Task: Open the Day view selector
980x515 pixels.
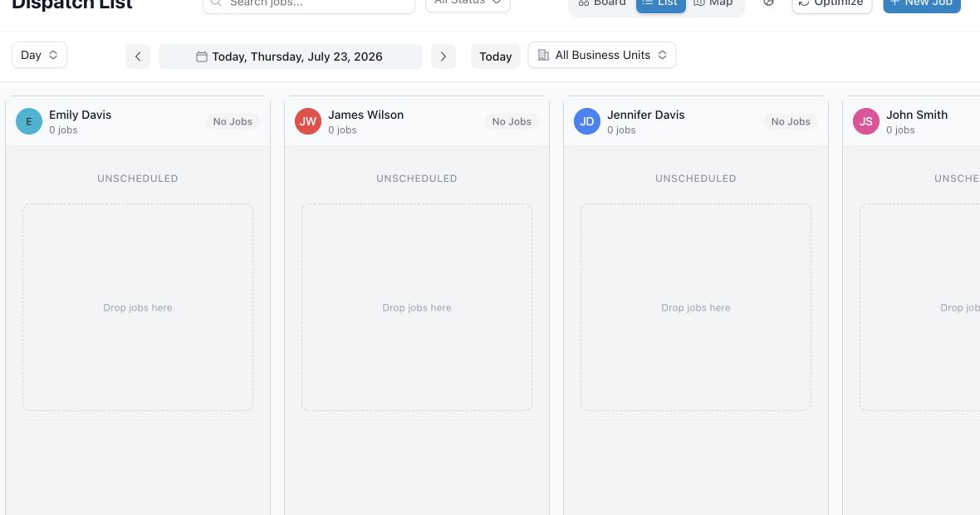Action: tap(39, 55)
